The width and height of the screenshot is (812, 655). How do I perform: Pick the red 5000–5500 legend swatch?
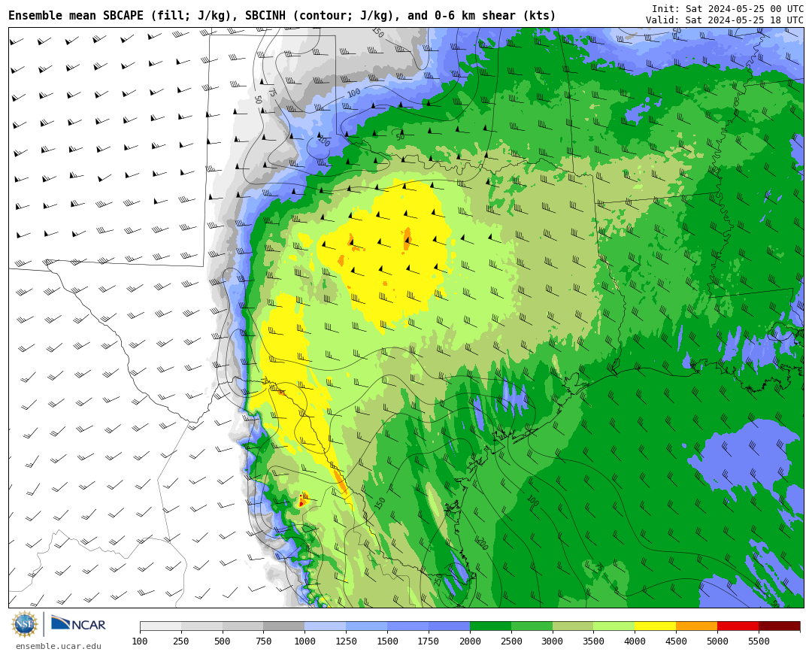pyautogui.click(x=738, y=626)
